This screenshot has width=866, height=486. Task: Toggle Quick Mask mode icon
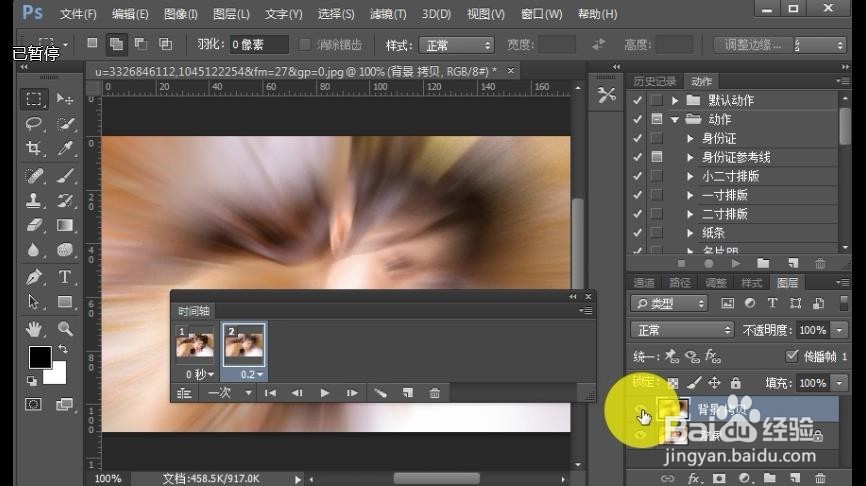33,404
